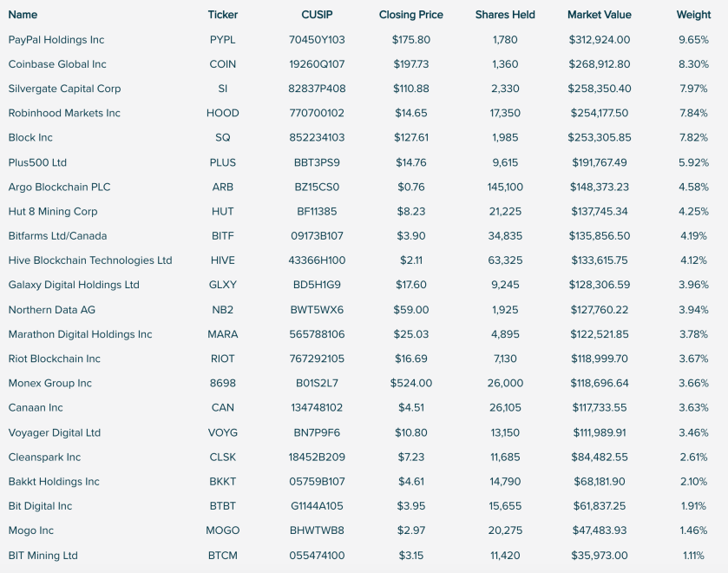Open the PayPal Holdings Inc entry
728x573 pixels.
coord(56,40)
